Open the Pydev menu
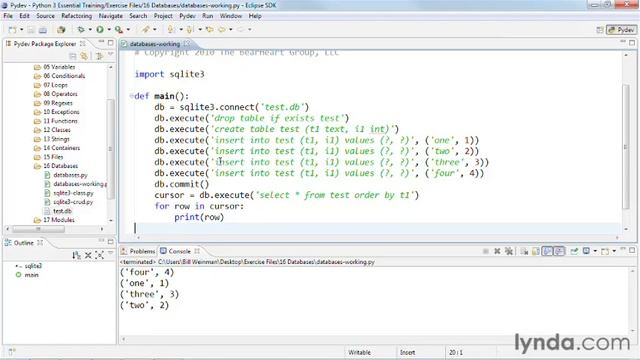 point(187,16)
